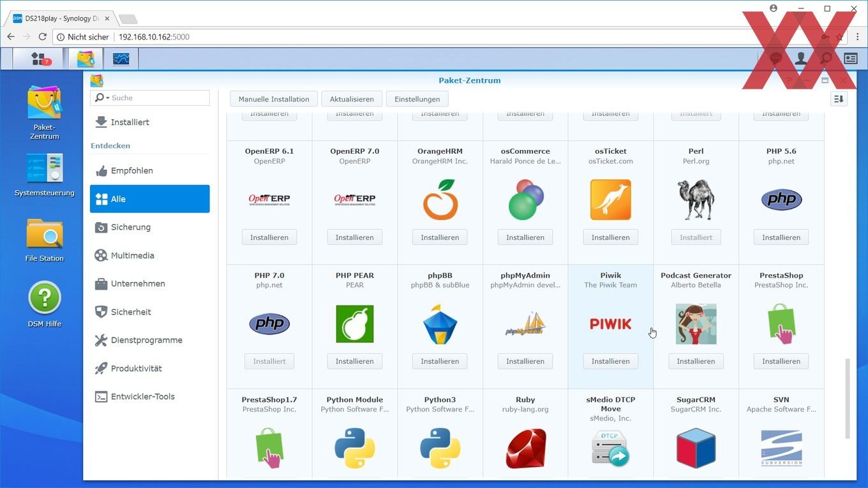Open the PrestaShop1.7 package icon
Screen dimensions: 868x488
click(269, 448)
